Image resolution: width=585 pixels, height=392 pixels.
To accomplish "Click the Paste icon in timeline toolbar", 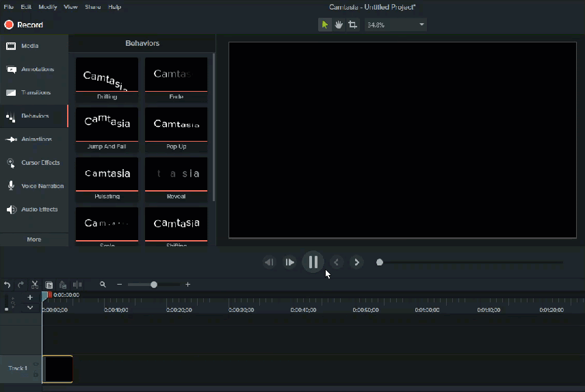I will coord(63,285).
